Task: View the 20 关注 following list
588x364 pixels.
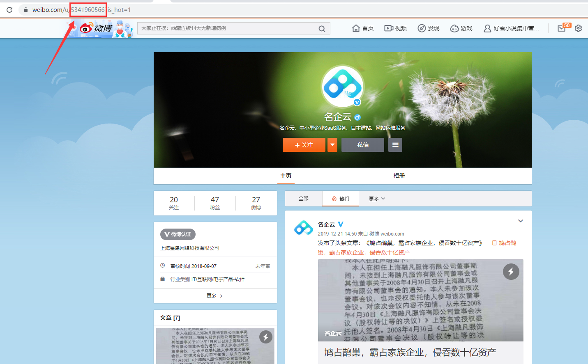Action: tap(174, 203)
